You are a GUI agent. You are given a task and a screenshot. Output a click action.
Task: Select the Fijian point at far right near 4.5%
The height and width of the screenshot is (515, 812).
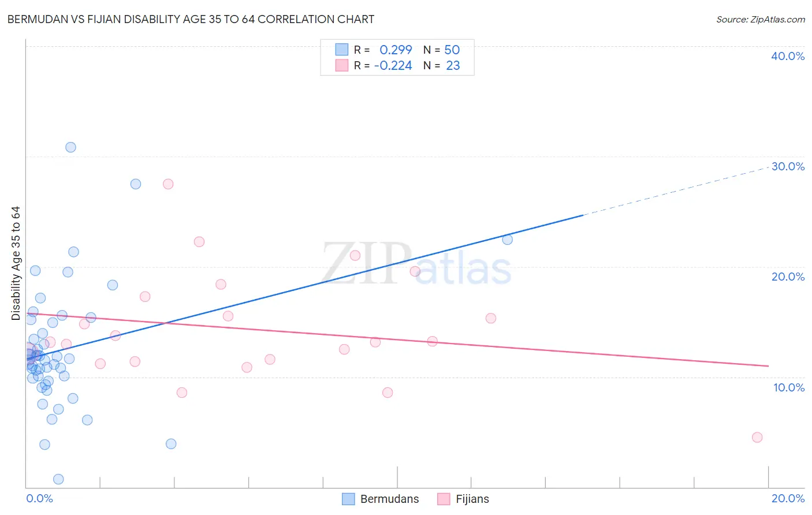(757, 437)
